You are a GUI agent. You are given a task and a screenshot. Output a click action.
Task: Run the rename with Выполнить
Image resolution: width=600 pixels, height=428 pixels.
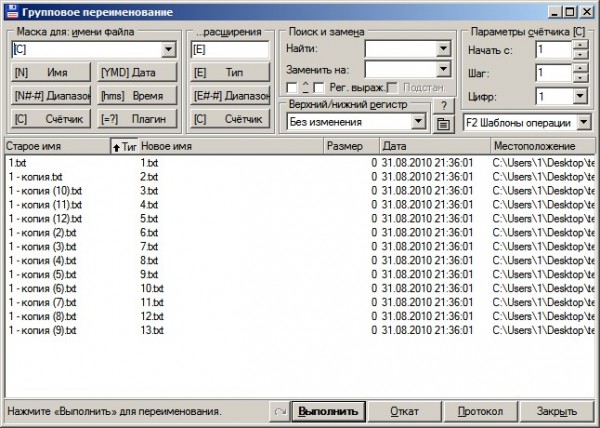(328, 412)
